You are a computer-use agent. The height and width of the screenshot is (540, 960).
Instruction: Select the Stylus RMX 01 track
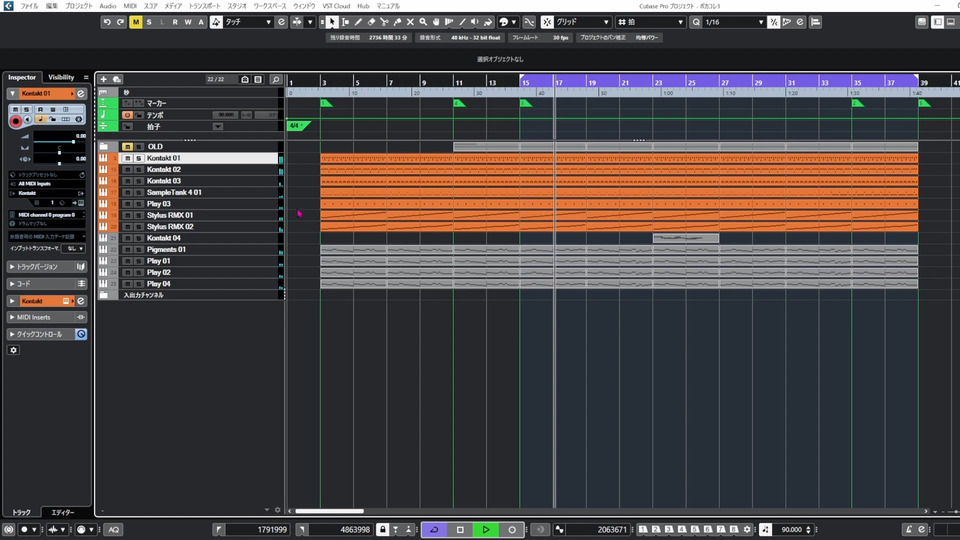coord(169,215)
